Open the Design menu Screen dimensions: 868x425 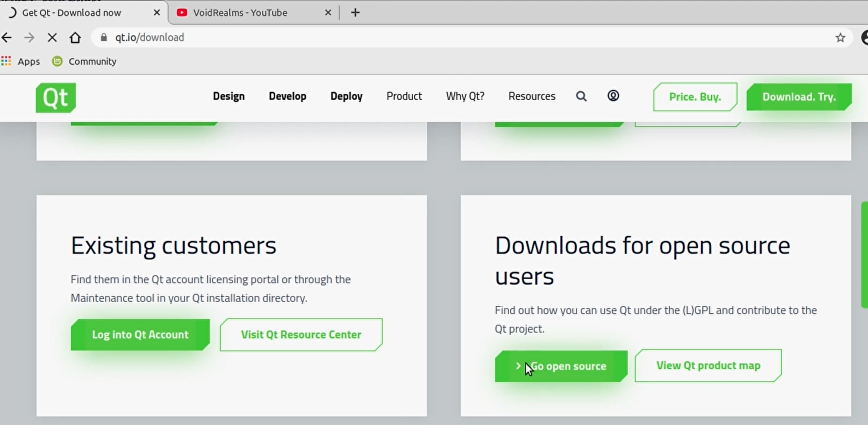tap(229, 96)
